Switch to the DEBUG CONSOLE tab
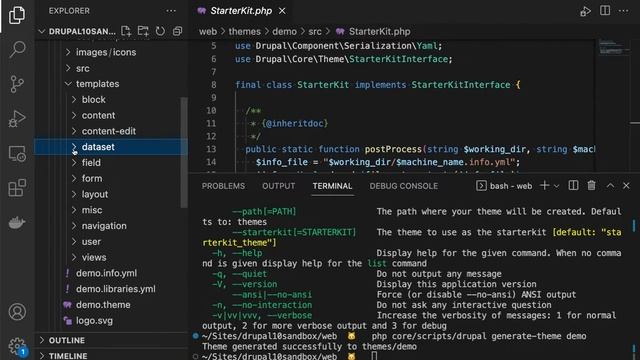640x360 pixels. coord(404,186)
